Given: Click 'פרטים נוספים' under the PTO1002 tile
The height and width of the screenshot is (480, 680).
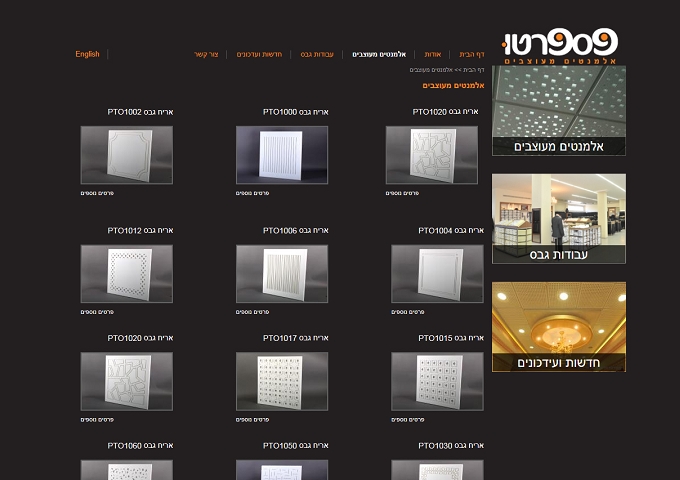Looking at the screenshot, I should coord(97,193).
